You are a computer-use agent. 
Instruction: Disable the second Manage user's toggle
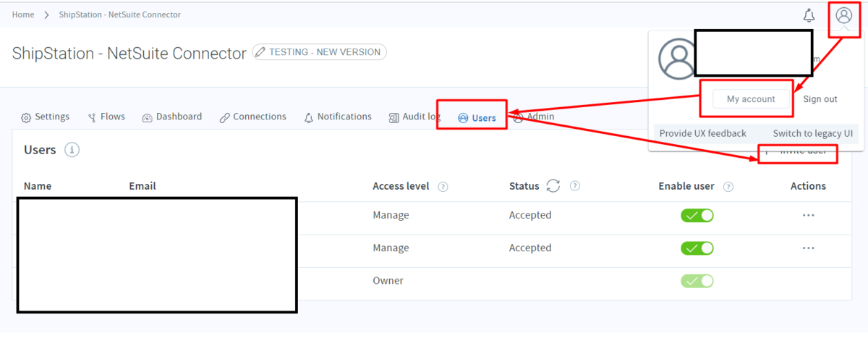(x=697, y=248)
